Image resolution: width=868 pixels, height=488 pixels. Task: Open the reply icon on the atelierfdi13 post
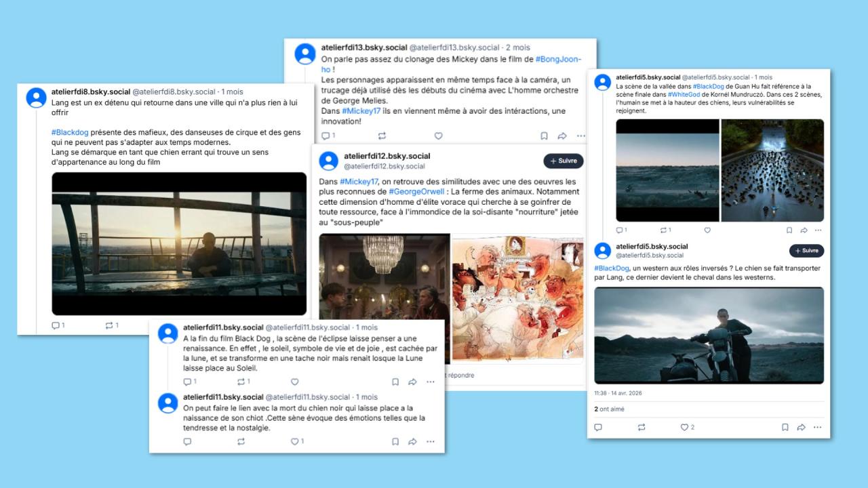click(325, 136)
